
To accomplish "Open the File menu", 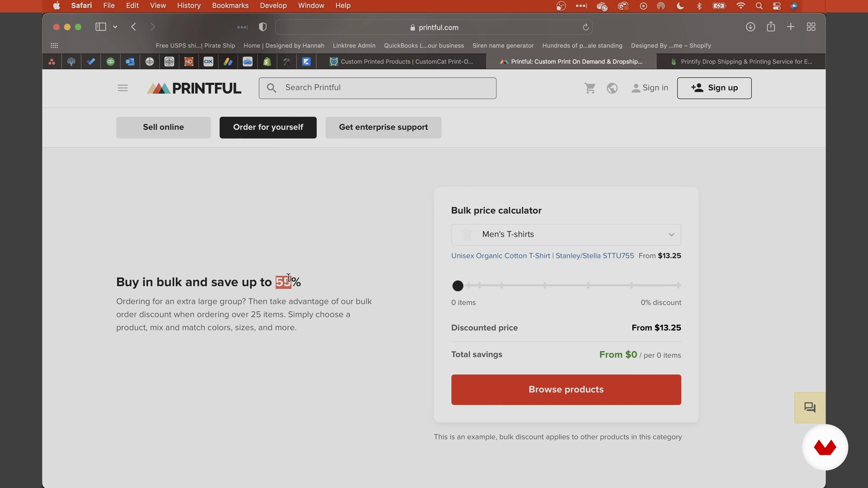I will [x=109, y=6].
